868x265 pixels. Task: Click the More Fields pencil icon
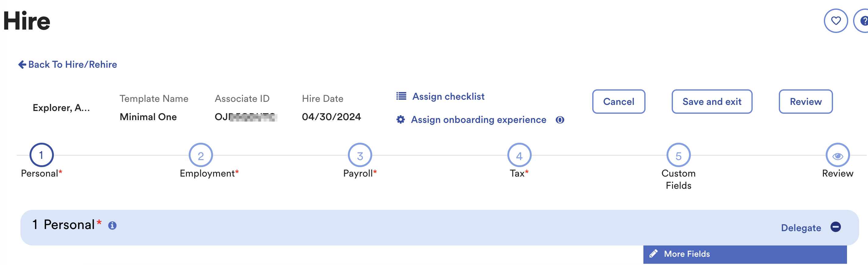(653, 254)
